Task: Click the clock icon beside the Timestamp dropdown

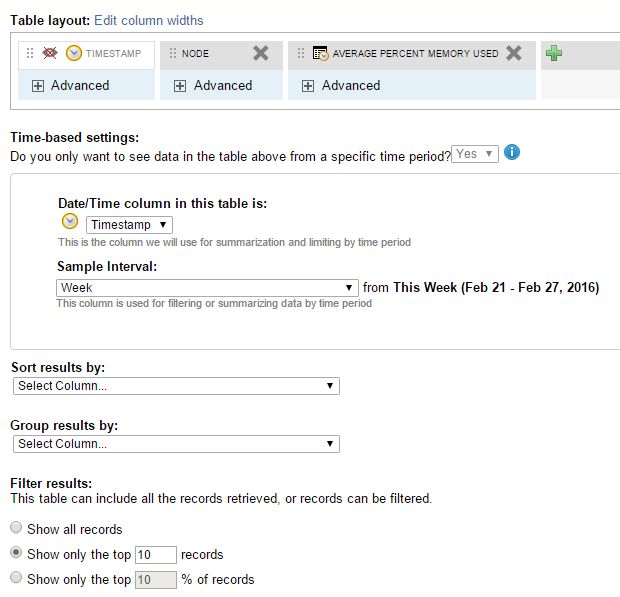Action: (x=70, y=222)
